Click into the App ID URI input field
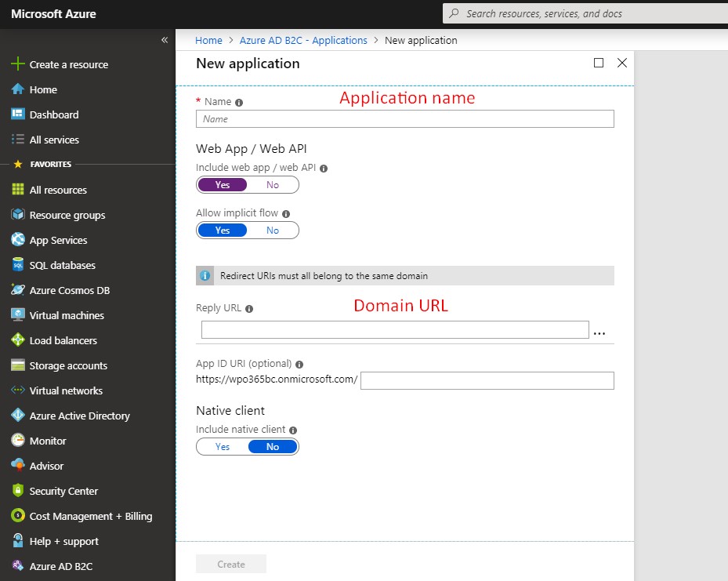The height and width of the screenshot is (581, 728). pos(487,380)
